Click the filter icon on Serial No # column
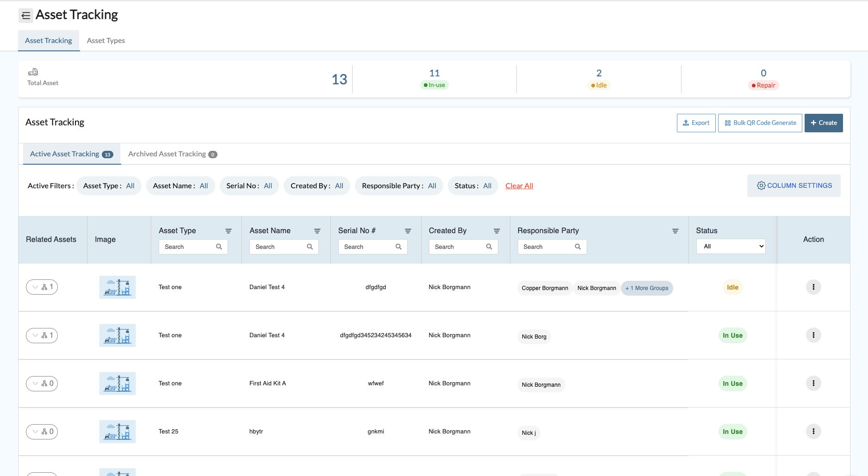The height and width of the screenshot is (476, 868). pyautogui.click(x=408, y=230)
